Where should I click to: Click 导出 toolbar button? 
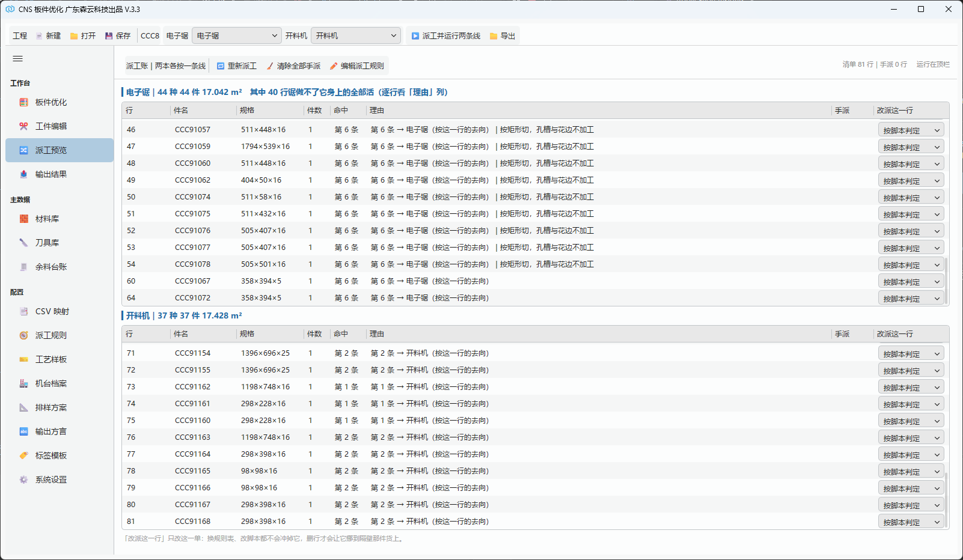point(503,36)
